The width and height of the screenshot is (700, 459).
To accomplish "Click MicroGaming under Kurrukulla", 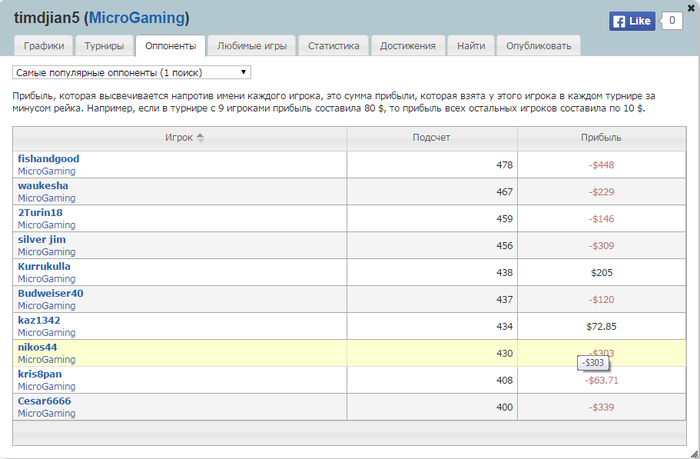I will 46,279.
